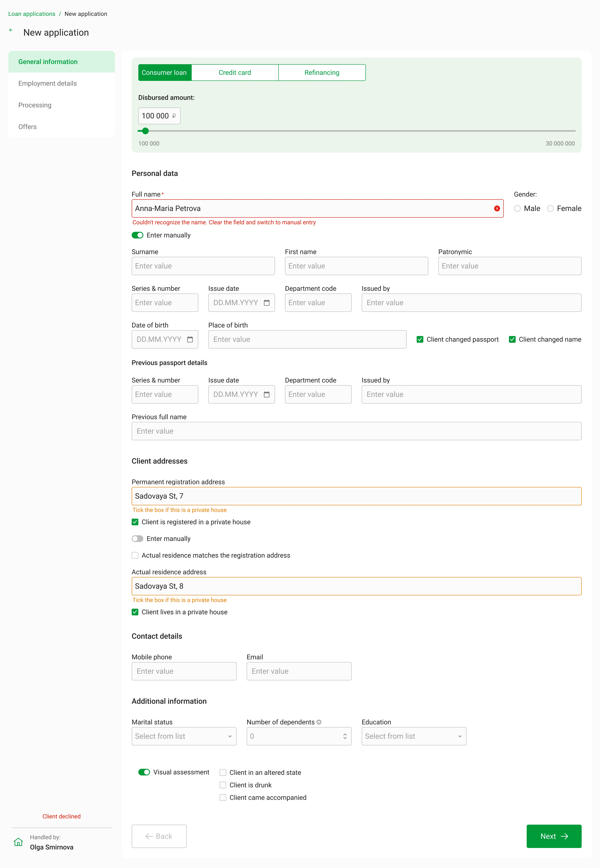Image resolution: width=600 pixels, height=868 pixels.
Task: Click the Patronymic input field
Action: [510, 266]
